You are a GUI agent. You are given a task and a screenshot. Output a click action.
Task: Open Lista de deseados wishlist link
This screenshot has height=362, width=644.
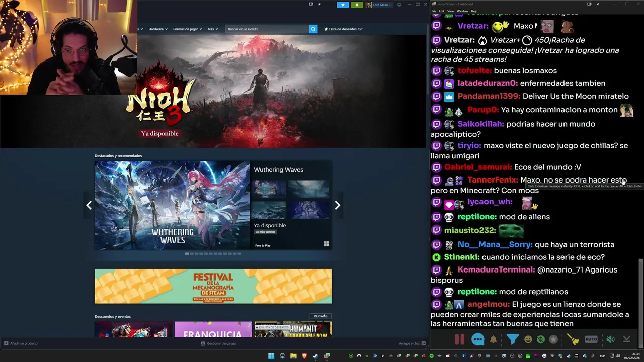click(x=343, y=29)
